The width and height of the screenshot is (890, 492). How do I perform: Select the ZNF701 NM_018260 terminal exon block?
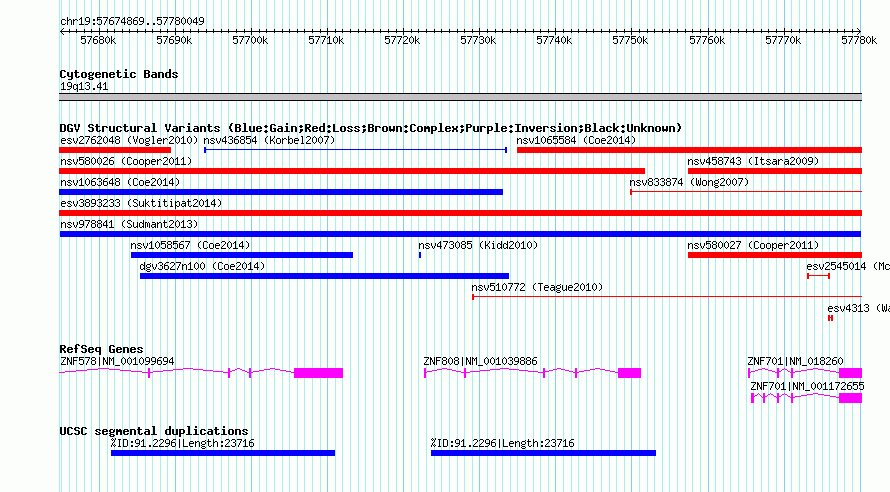pyautogui.click(x=850, y=373)
